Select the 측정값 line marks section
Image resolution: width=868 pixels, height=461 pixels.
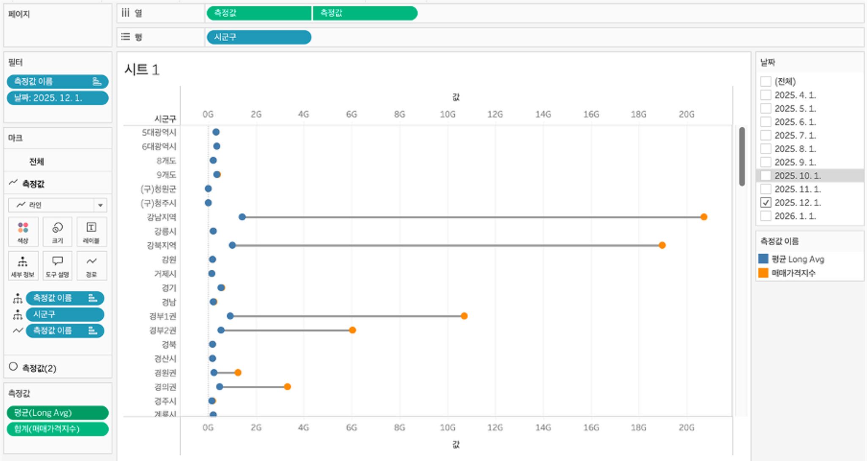(58, 184)
